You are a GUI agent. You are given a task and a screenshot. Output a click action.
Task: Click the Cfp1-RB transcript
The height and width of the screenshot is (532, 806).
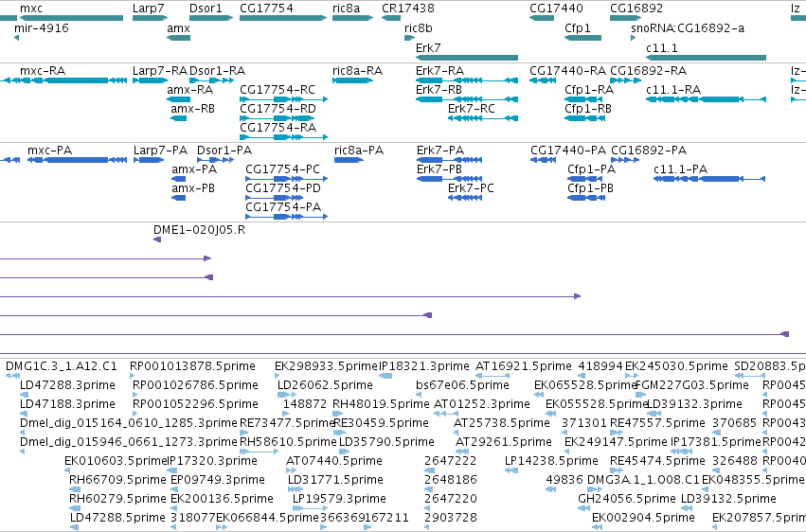[585, 118]
